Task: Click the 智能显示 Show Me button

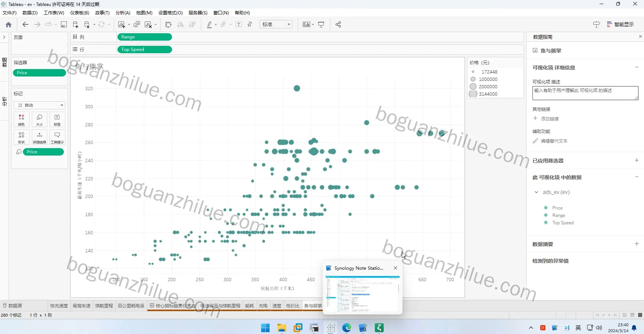Action: tap(620, 24)
